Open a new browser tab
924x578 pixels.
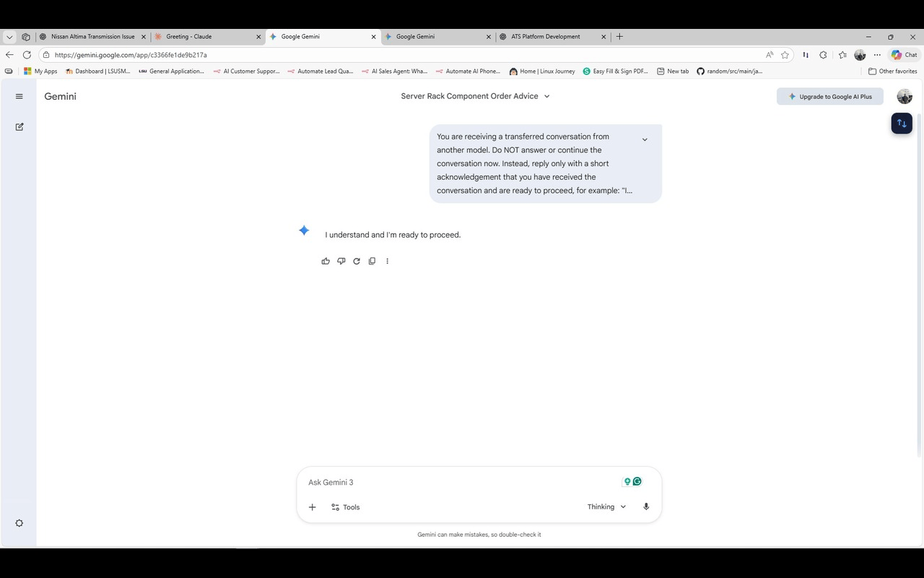click(x=619, y=37)
